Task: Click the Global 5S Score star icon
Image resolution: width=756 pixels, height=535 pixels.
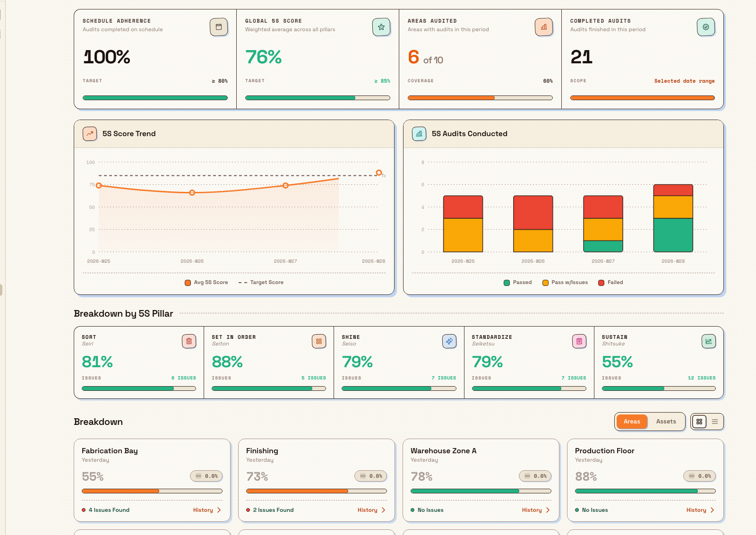Action: point(381,27)
